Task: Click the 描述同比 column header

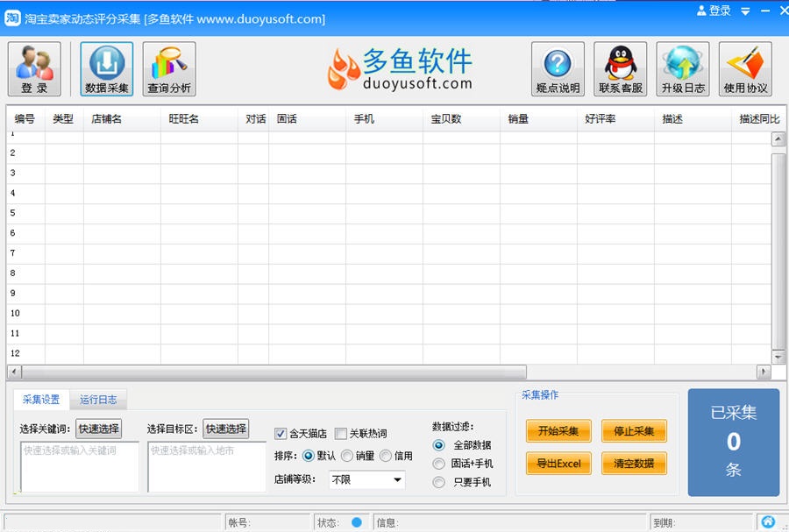Action: 759,119
